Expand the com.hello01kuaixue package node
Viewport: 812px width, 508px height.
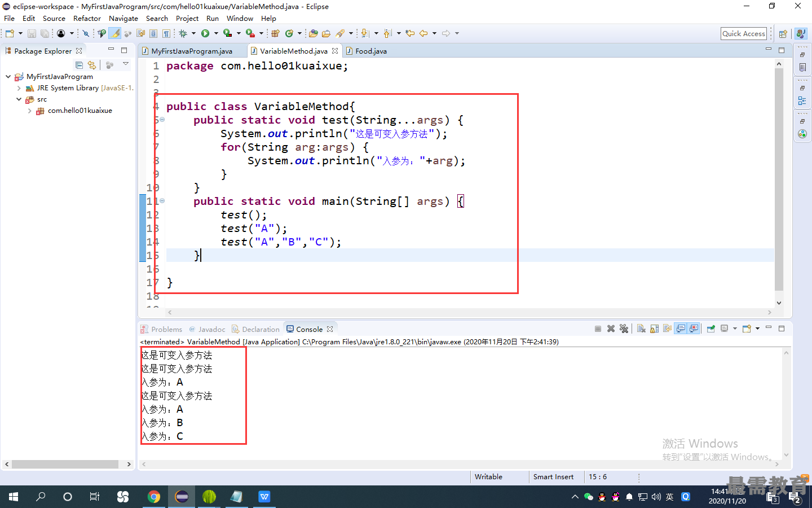(29, 111)
